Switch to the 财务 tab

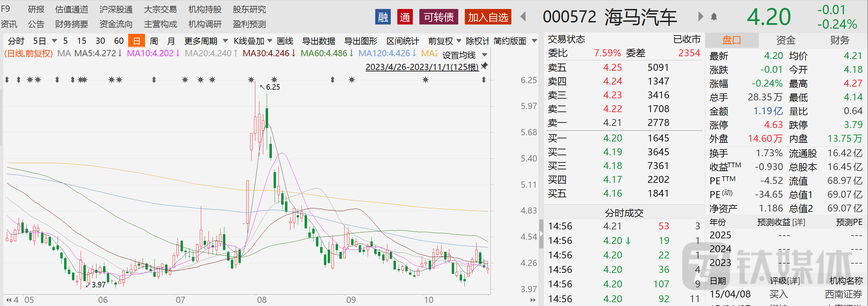coord(839,40)
